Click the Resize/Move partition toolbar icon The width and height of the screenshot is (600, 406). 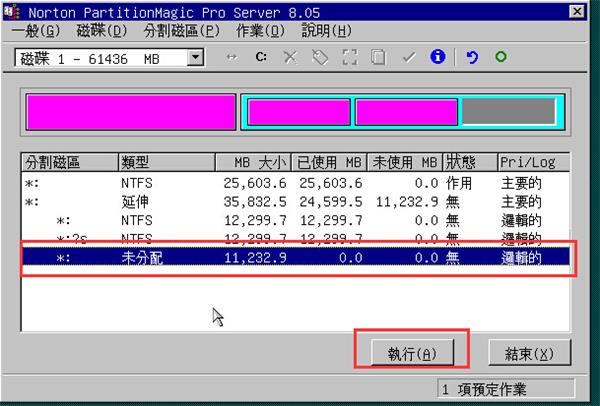click(x=232, y=57)
